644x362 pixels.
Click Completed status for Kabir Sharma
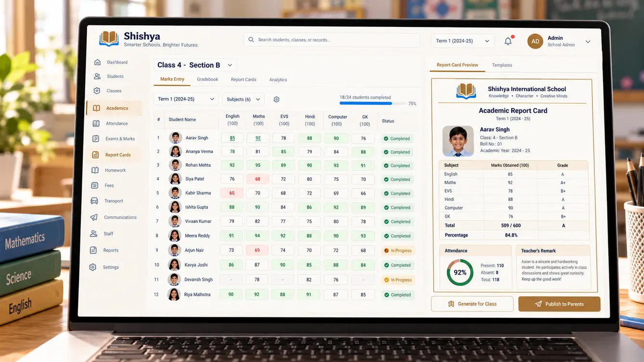(x=397, y=193)
